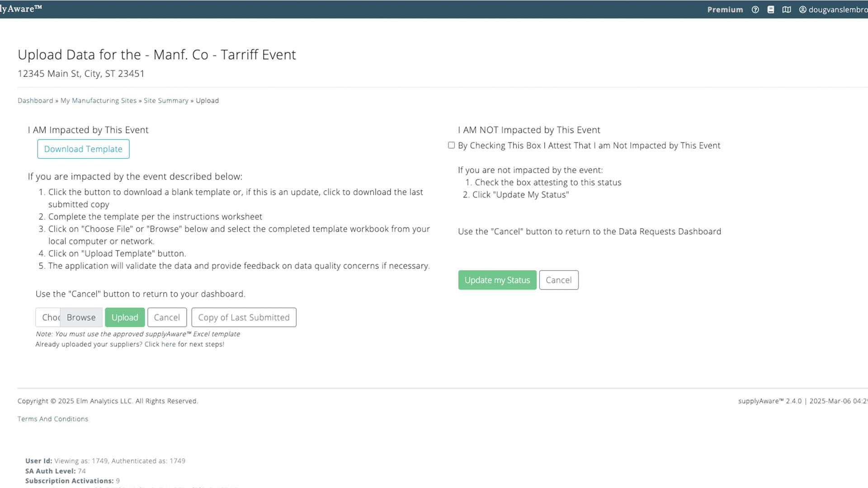
Task: Open the help question mark icon
Action: point(755,9)
